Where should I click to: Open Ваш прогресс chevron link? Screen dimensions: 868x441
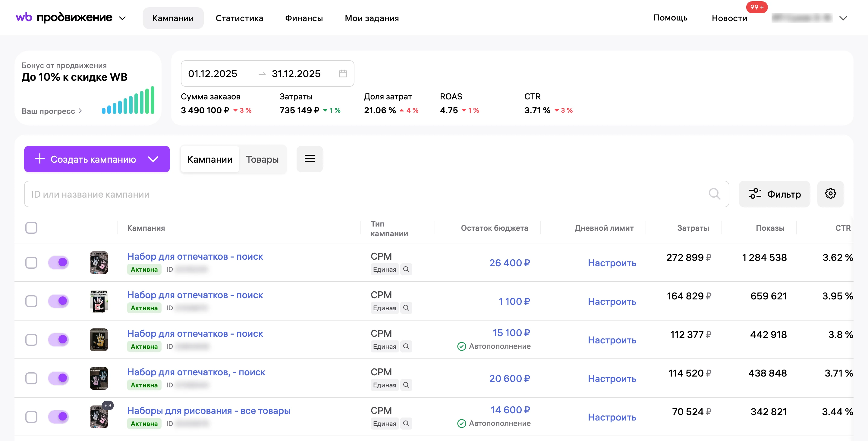click(52, 111)
